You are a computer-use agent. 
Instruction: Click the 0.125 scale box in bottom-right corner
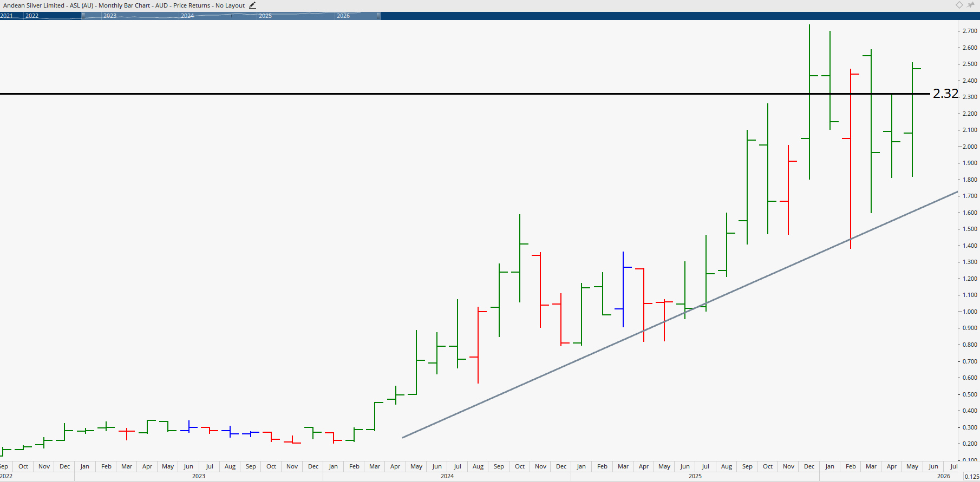point(971,476)
